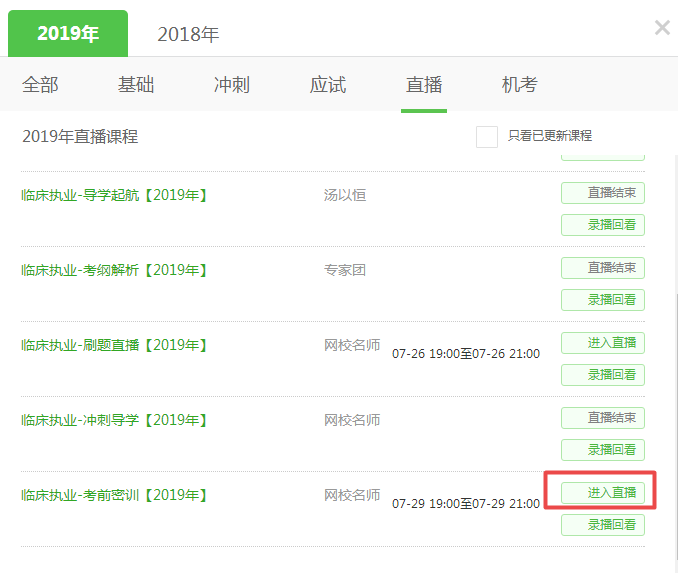
Task: Open course 临床执业-刷题直播【2019年】
Action: [115, 345]
